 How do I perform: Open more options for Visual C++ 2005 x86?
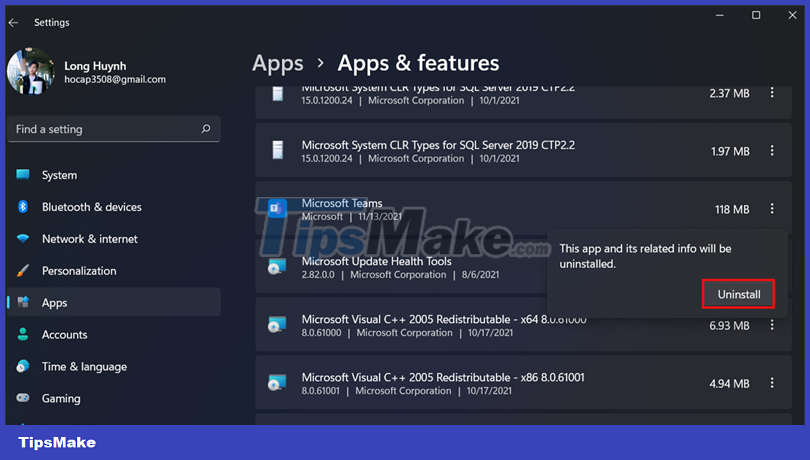[772, 382]
